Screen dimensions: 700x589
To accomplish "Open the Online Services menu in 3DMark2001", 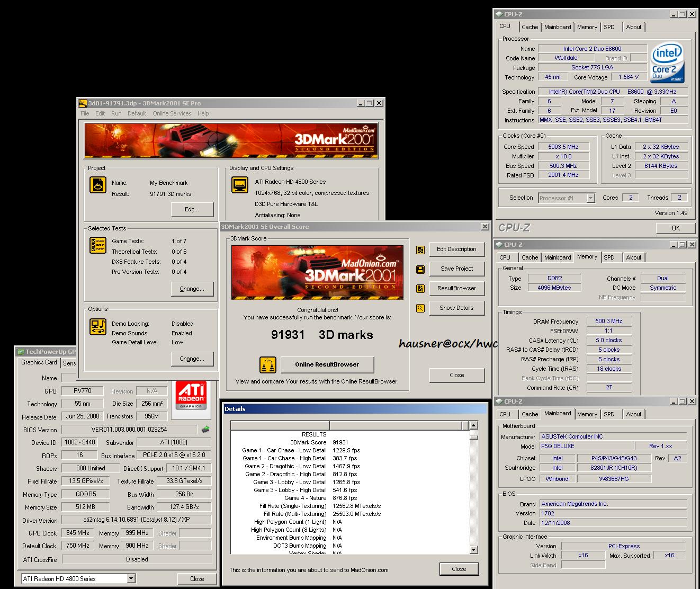I will pyautogui.click(x=172, y=113).
